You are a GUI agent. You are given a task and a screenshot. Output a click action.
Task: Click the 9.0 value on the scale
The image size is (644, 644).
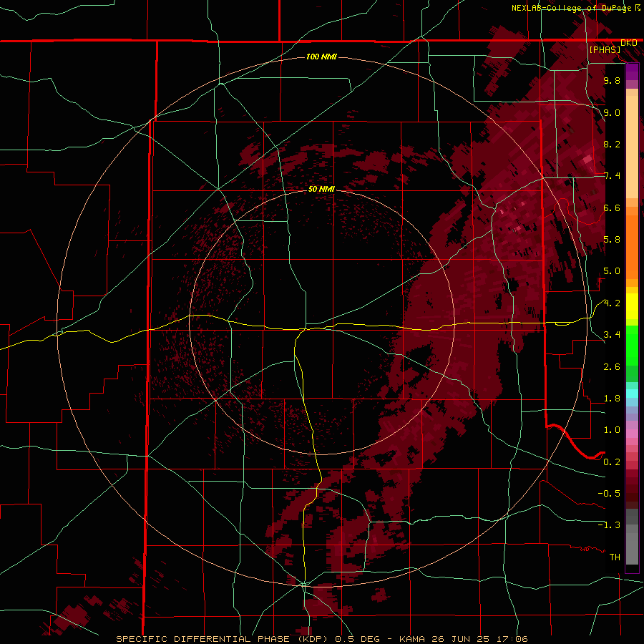coord(612,112)
